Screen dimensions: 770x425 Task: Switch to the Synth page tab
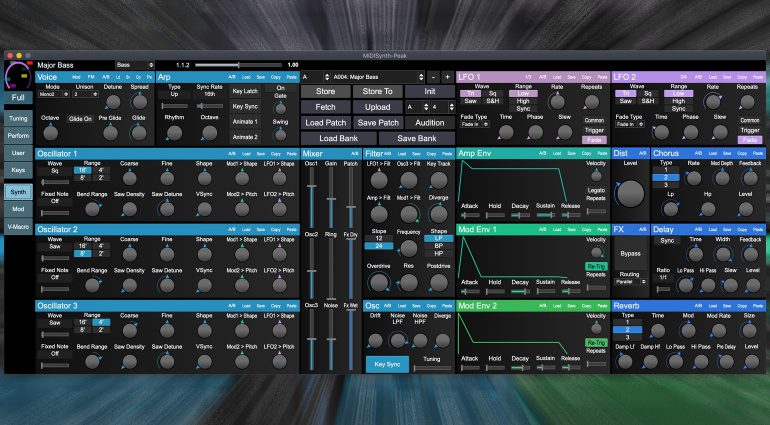18,190
